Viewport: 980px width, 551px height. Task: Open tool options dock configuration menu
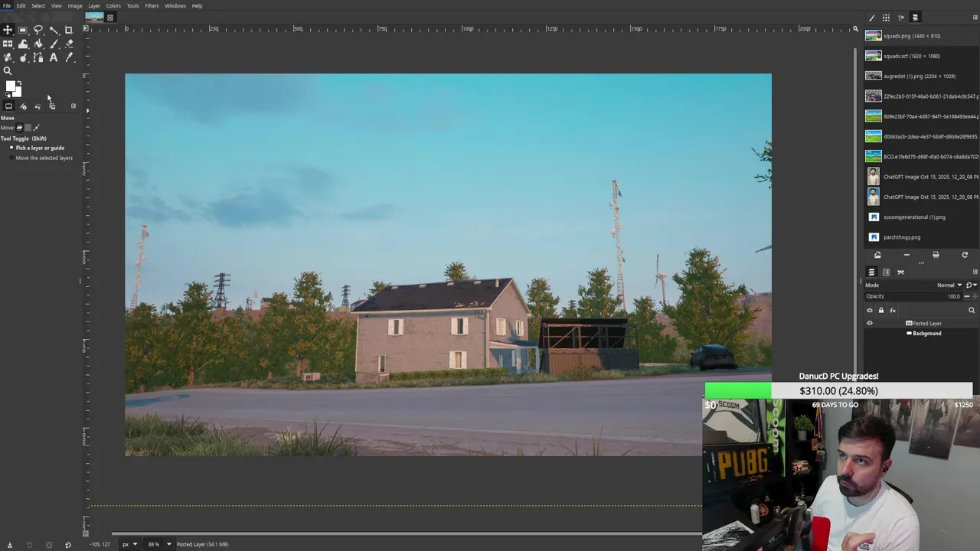pos(73,106)
